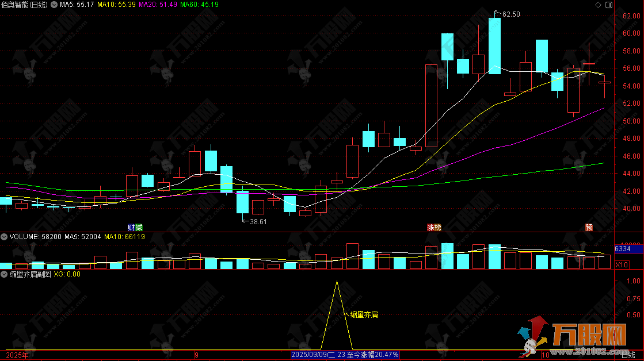Image resolution: width=644 pixels, height=361 pixels.
Task: Click the 62.50 high price label
Action: coord(511,14)
